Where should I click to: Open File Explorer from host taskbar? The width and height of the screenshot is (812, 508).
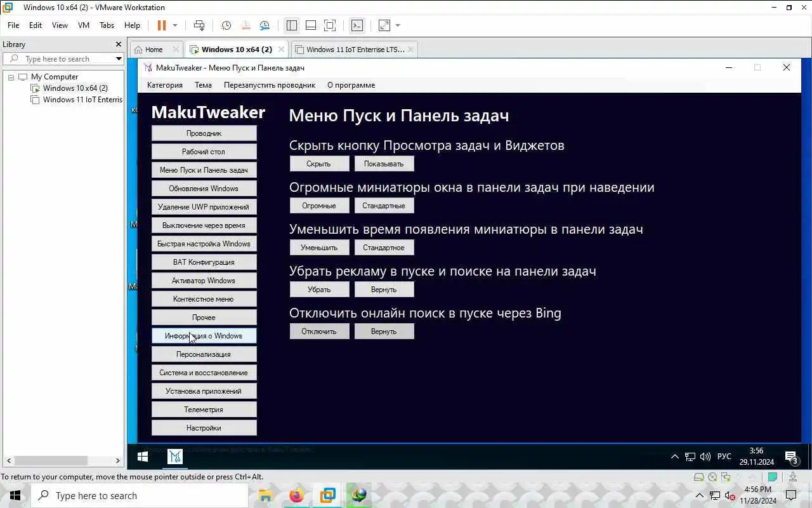(265, 495)
